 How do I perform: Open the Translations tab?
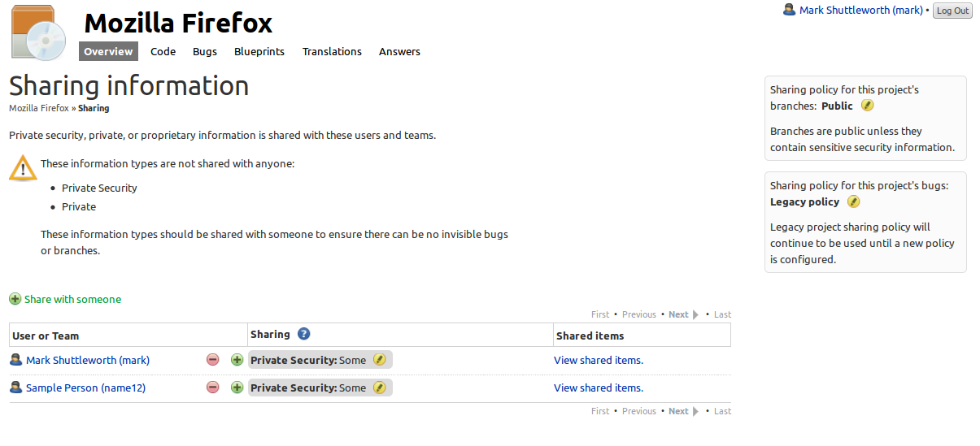coord(332,51)
